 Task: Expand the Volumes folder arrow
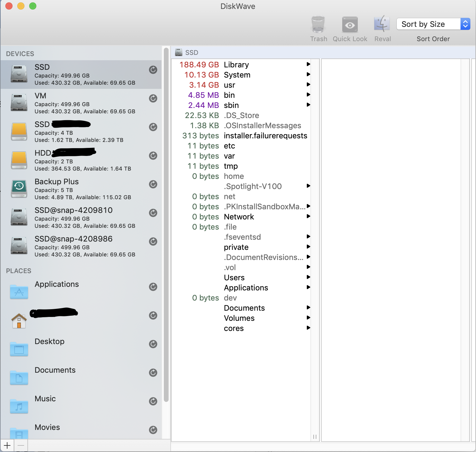[x=309, y=318]
